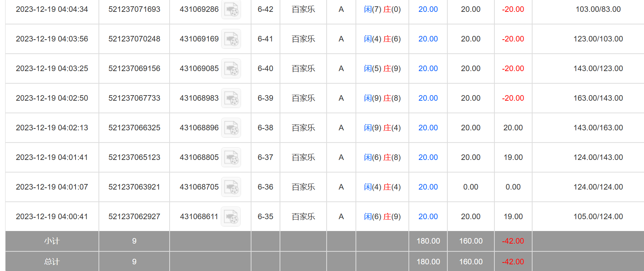
Task: Open video replay icon for round 431069169
Action: pyautogui.click(x=231, y=39)
